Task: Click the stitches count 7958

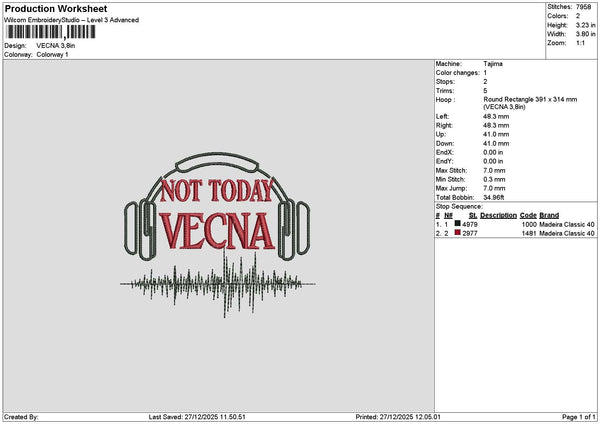Action: coord(583,7)
